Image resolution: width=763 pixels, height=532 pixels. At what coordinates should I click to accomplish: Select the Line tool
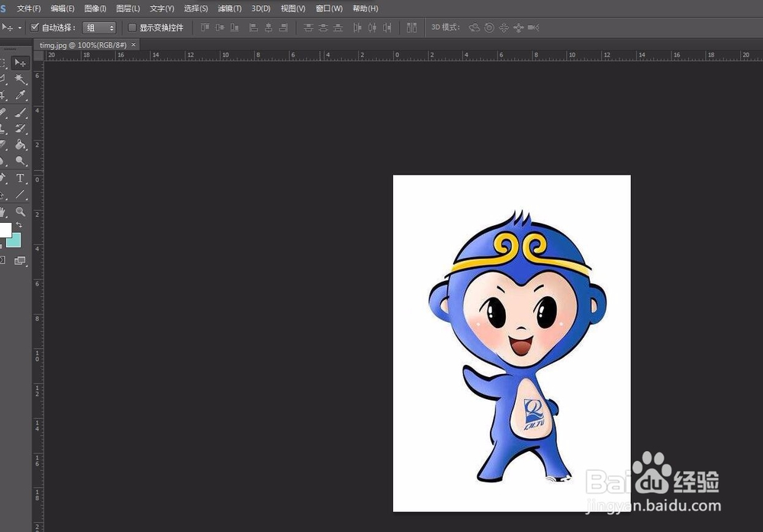21,194
